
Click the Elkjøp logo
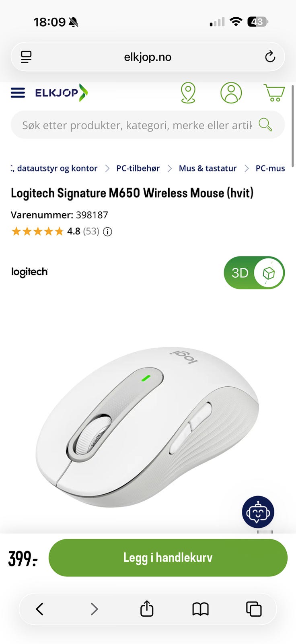click(61, 93)
